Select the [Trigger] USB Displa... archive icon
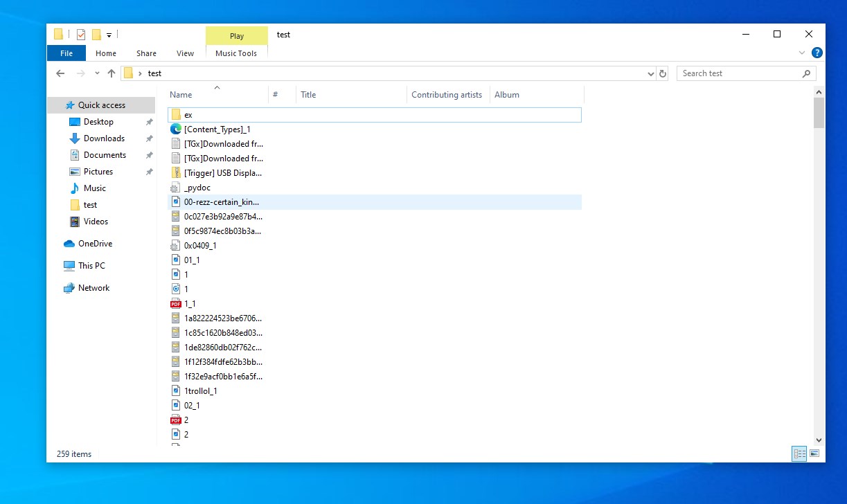The image size is (847, 504). pyautogui.click(x=176, y=173)
